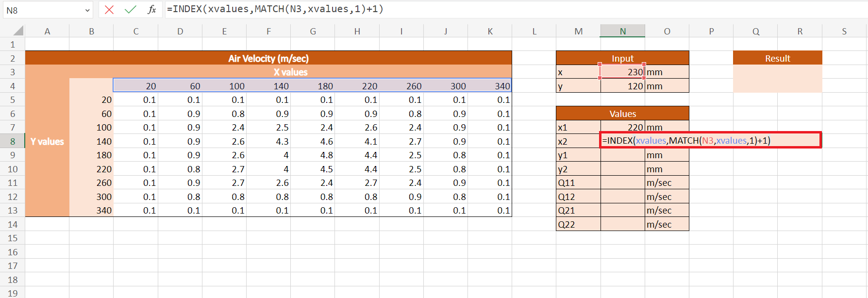Expand the Name Box dropdown arrow
The width and height of the screenshot is (868, 298).
(x=87, y=10)
